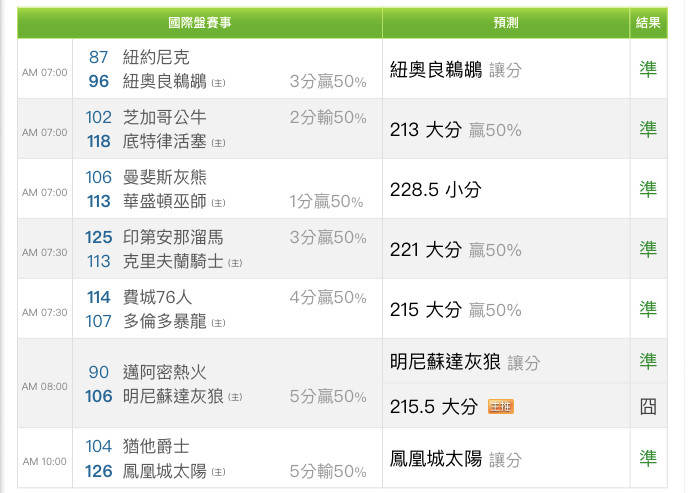693x493 pixels.
Task: Click home marker beside 克里夫蘭騎士
Action: [x=235, y=263]
